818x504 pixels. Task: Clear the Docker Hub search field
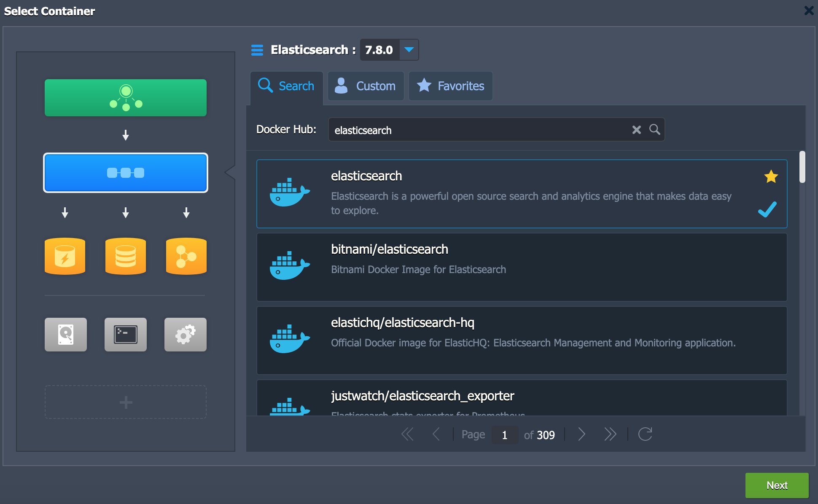[637, 129]
